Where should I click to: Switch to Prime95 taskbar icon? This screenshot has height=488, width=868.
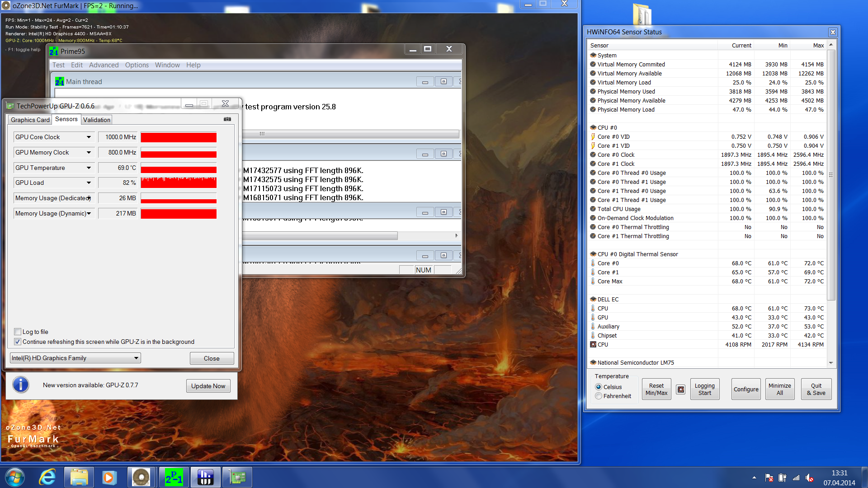pos(174,477)
